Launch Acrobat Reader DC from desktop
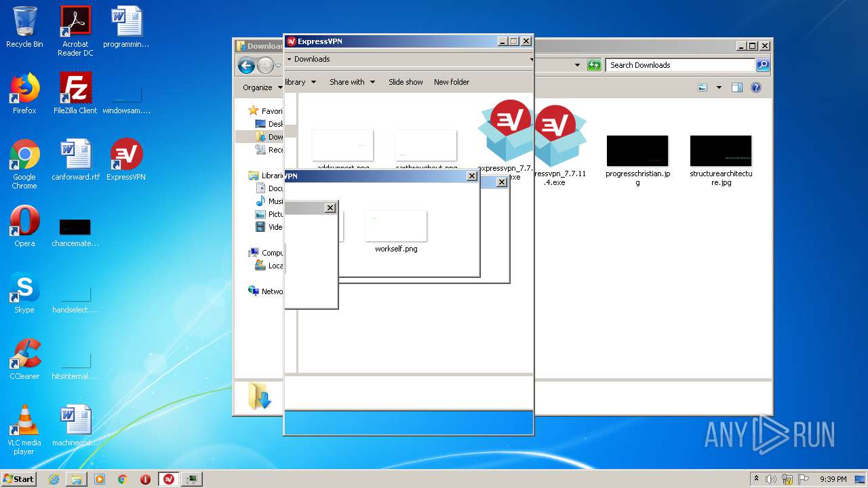 75,31
